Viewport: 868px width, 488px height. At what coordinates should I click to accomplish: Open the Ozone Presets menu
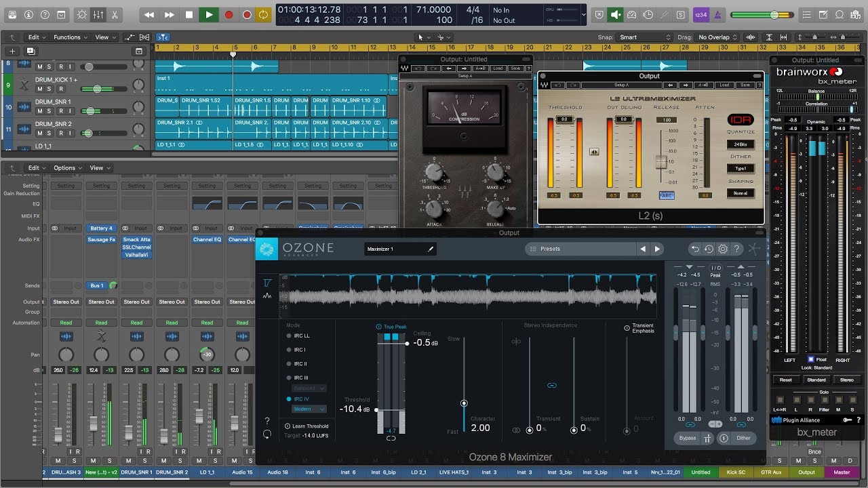[579, 249]
